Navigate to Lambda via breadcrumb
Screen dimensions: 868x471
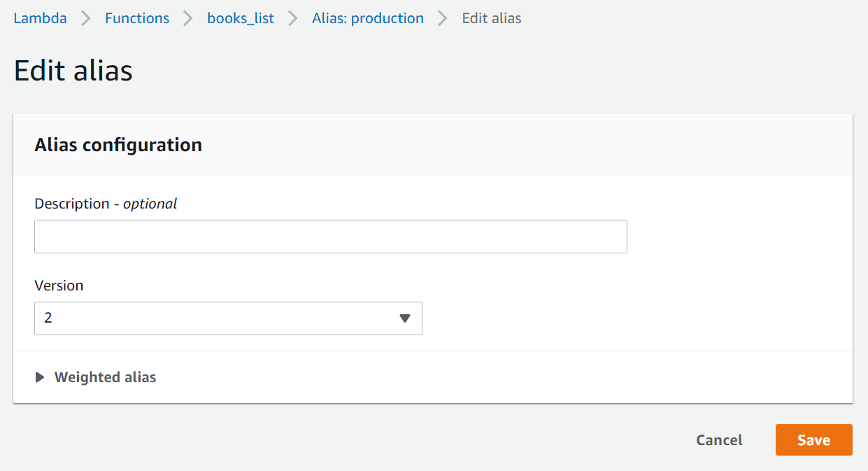(40, 18)
